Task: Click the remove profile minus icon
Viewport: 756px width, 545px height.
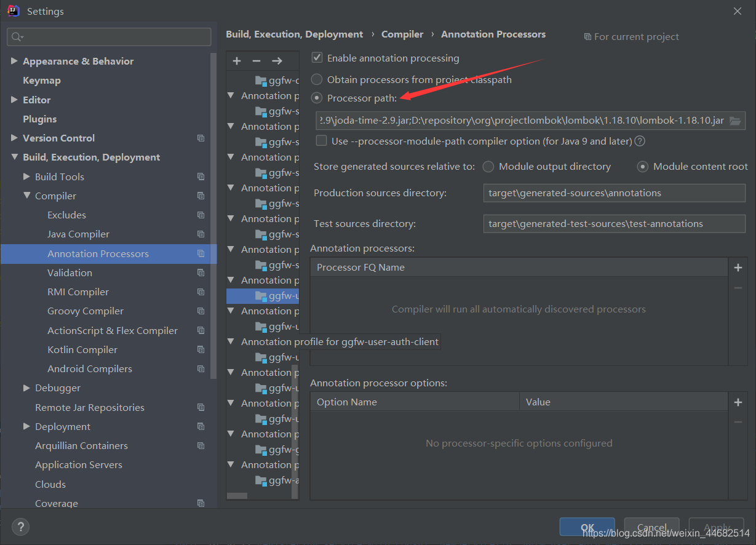Action: (257, 61)
